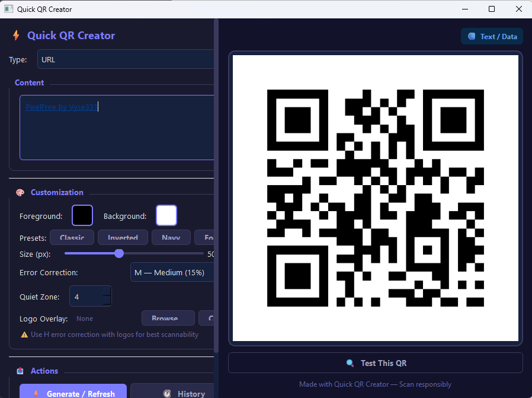This screenshot has width=532, height=398.
Task: Decrease Quiet Zone with the down arrow
Action: pyautogui.click(x=107, y=301)
